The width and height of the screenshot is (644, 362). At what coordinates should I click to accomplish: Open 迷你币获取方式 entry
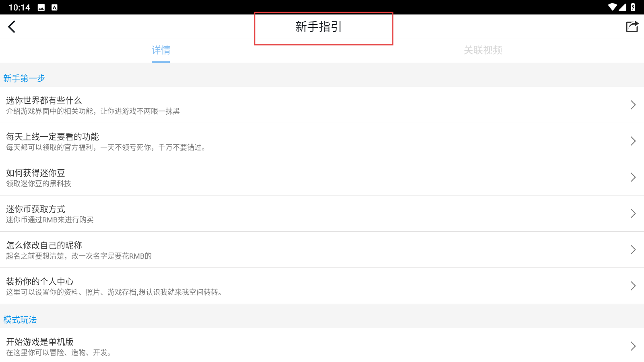(x=322, y=214)
